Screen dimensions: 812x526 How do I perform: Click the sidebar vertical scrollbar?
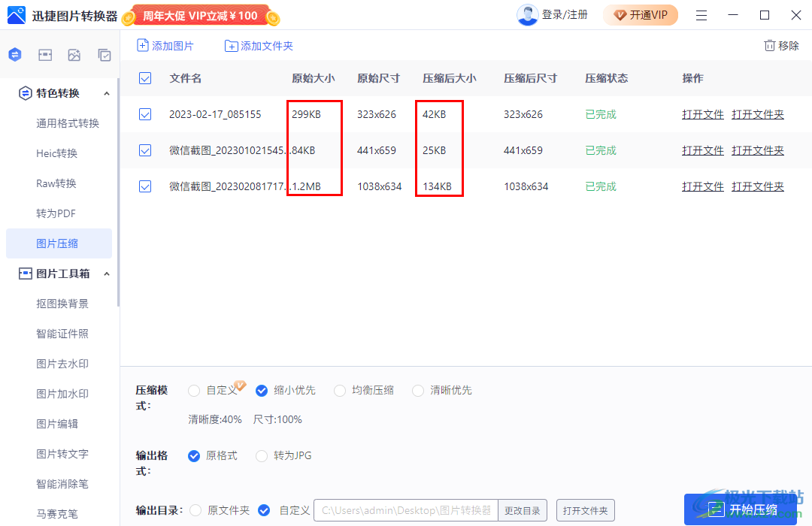pos(119,192)
